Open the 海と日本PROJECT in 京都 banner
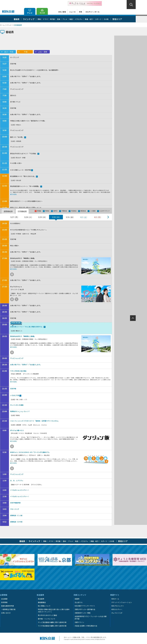Image resolution: width=147 pixels, height=644 pixels. pyautogui.click(x=55, y=560)
